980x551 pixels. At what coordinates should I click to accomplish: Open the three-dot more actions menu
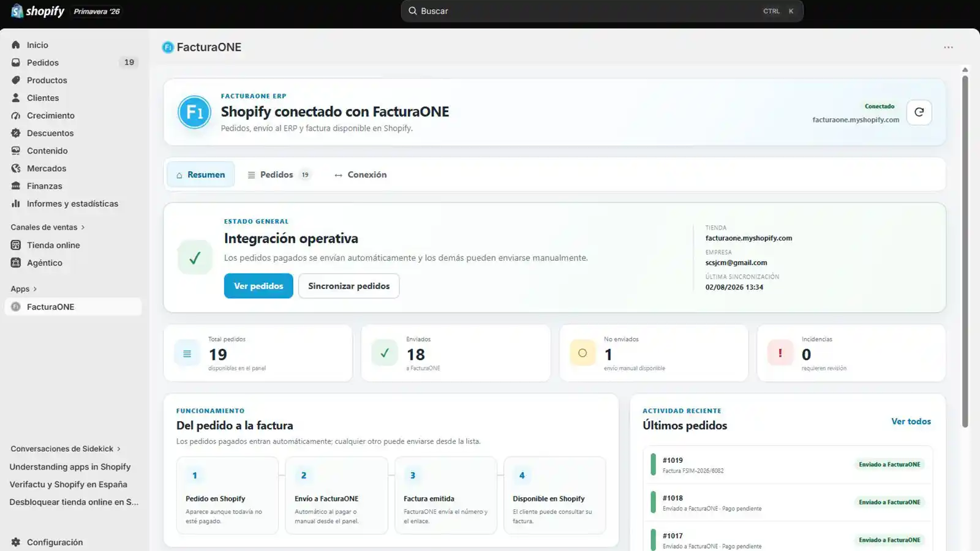(x=948, y=47)
